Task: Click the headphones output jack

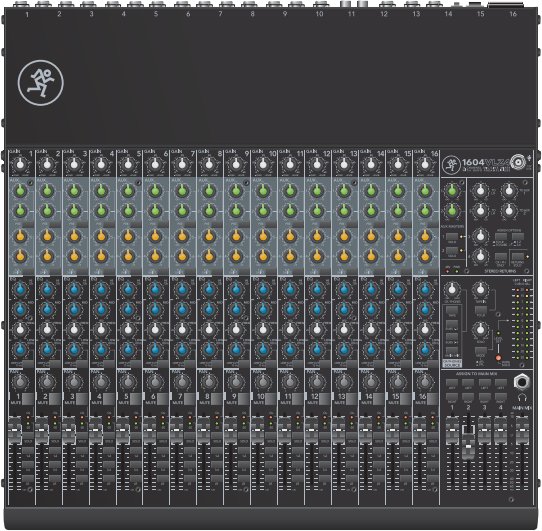Action: [522, 382]
